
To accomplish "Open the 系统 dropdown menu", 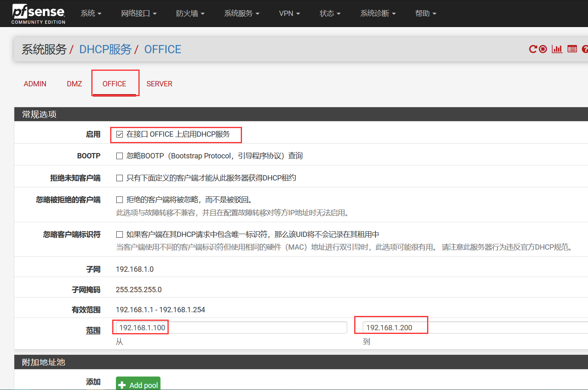I will pyautogui.click(x=91, y=14).
